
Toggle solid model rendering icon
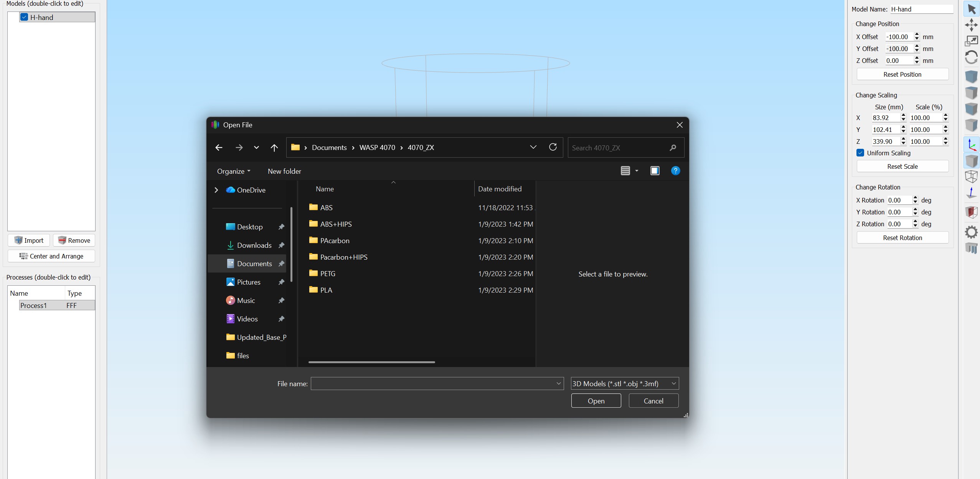[x=972, y=161]
